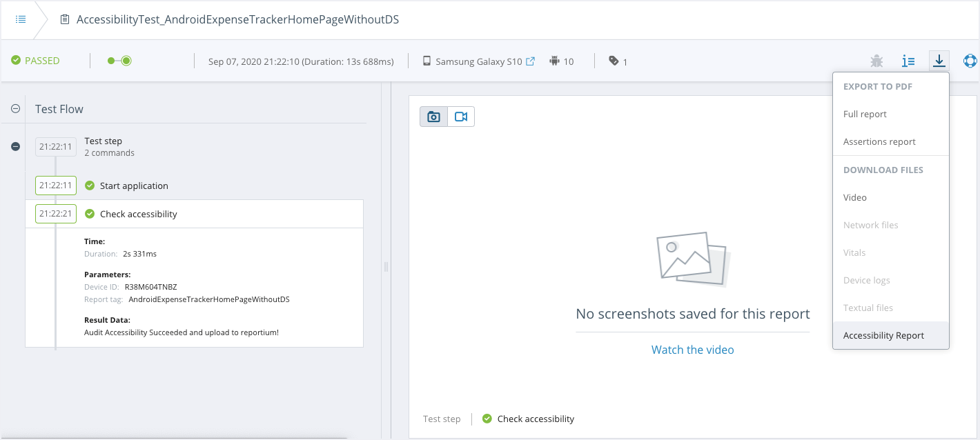
Task: Export Full report to PDF
Action: [x=865, y=114]
